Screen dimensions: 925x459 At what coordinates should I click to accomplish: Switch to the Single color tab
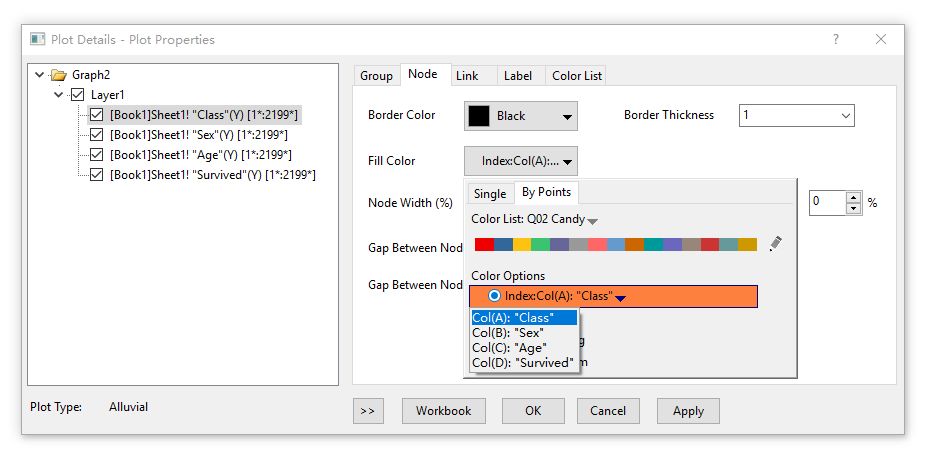click(x=490, y=194)
